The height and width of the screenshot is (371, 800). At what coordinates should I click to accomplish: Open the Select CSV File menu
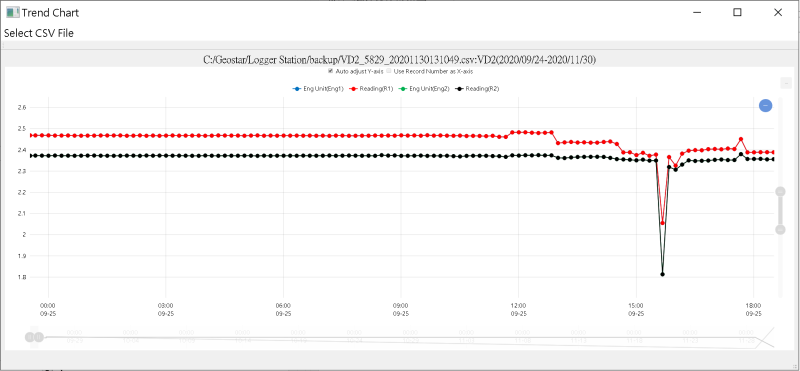[39, 33]
